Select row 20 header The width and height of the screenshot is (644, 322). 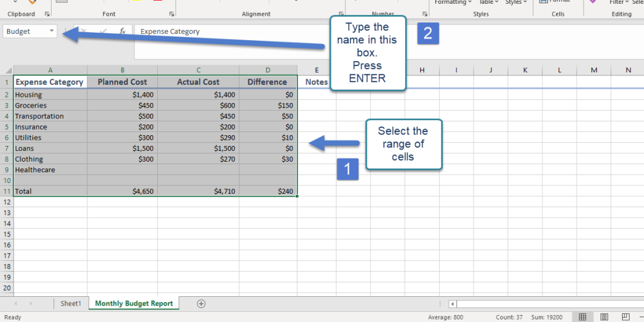click(6, 288)
